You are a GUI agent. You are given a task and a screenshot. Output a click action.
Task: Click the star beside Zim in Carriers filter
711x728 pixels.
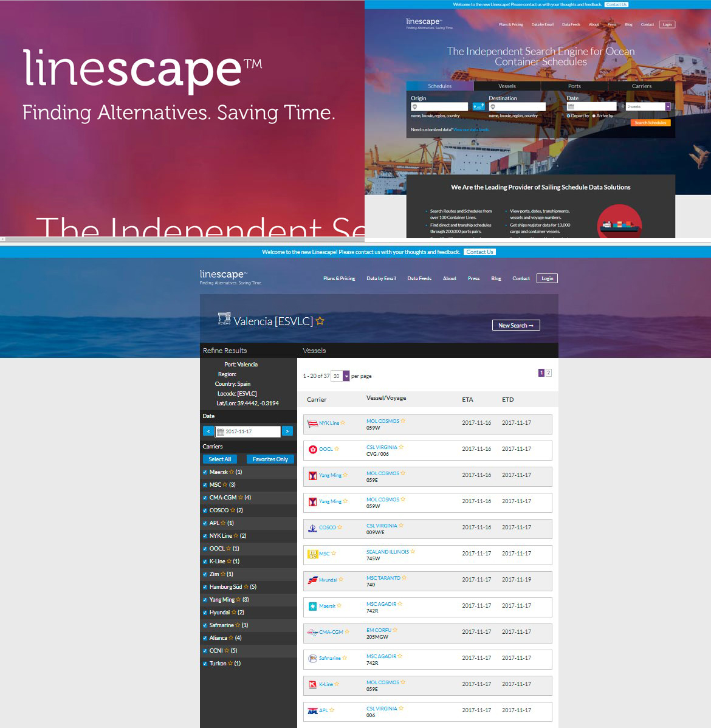[x=223, y=574]
